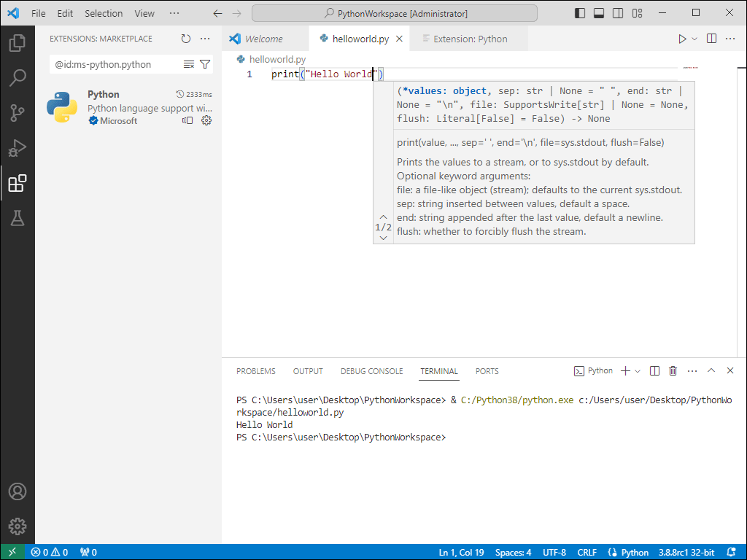747x560 pixels.
Task: Toggle secondary side bar layout
Action: click(618, 13)
